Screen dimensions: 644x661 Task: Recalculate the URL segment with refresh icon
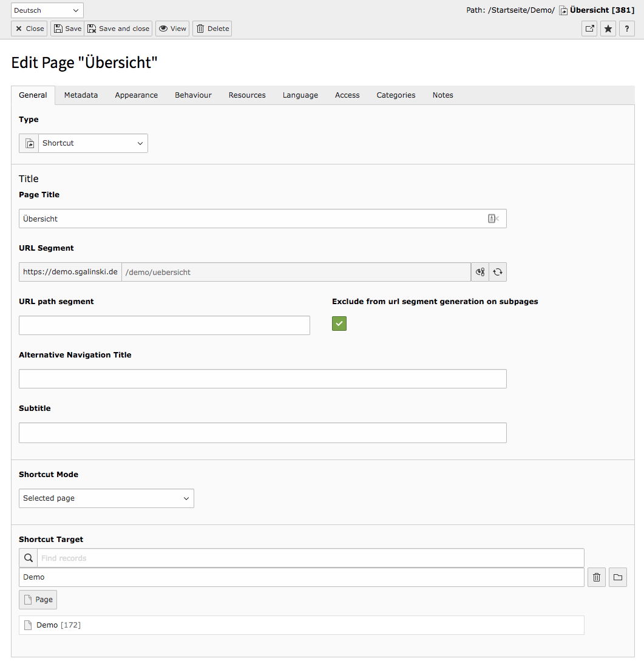point(498,272)
